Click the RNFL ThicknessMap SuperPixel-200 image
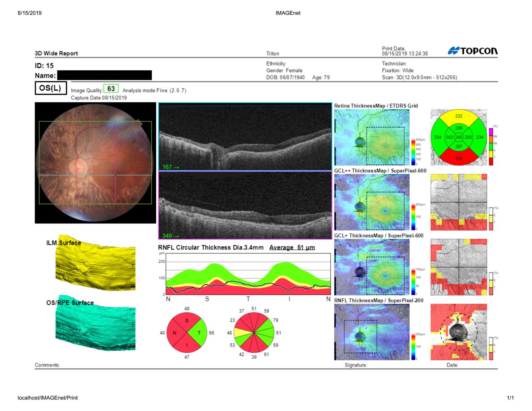The image size is (532, 411). (372, 332)
